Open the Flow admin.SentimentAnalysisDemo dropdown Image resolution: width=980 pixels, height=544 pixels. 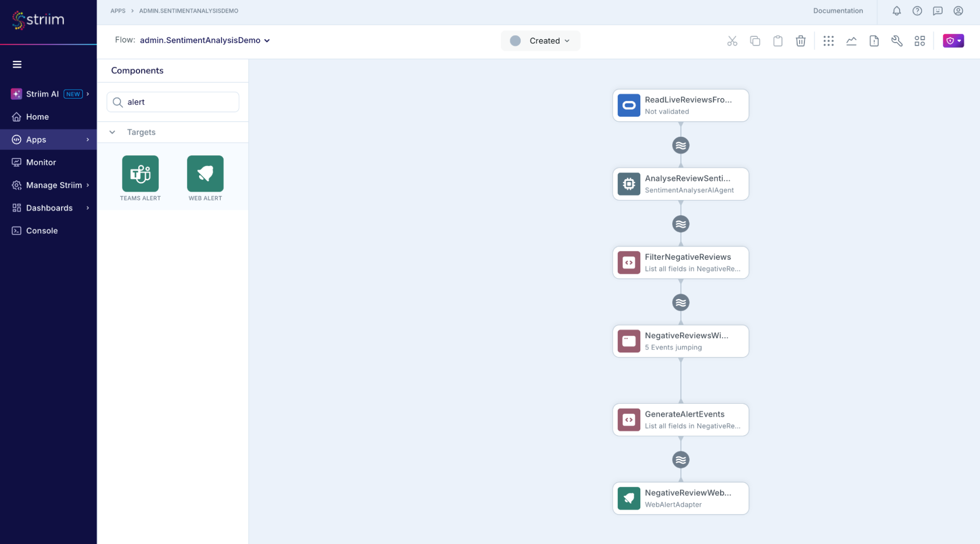[x=205, y=40]
